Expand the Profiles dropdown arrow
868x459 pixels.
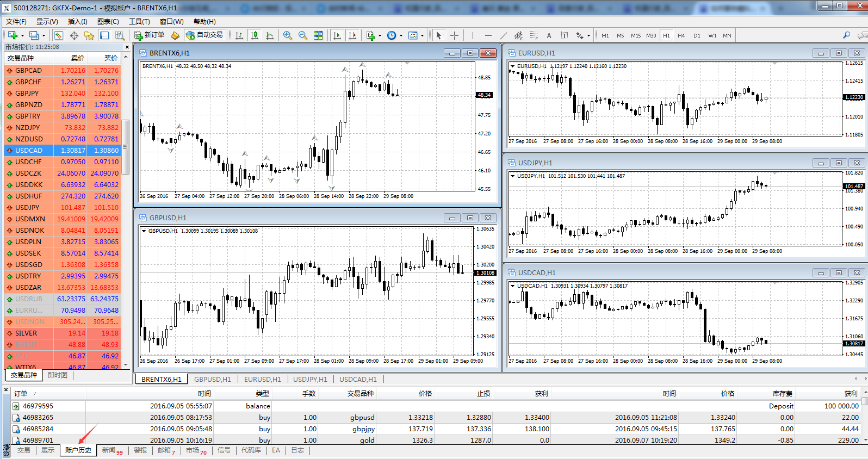pyautogui.click(x=44, y=35)
